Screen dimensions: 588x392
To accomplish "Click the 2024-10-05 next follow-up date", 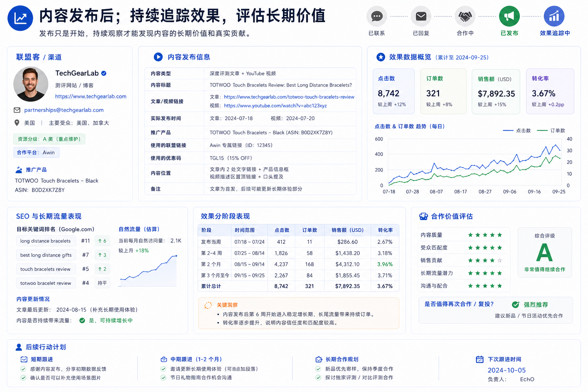I will pyautogui.click(x=506, y=370).
